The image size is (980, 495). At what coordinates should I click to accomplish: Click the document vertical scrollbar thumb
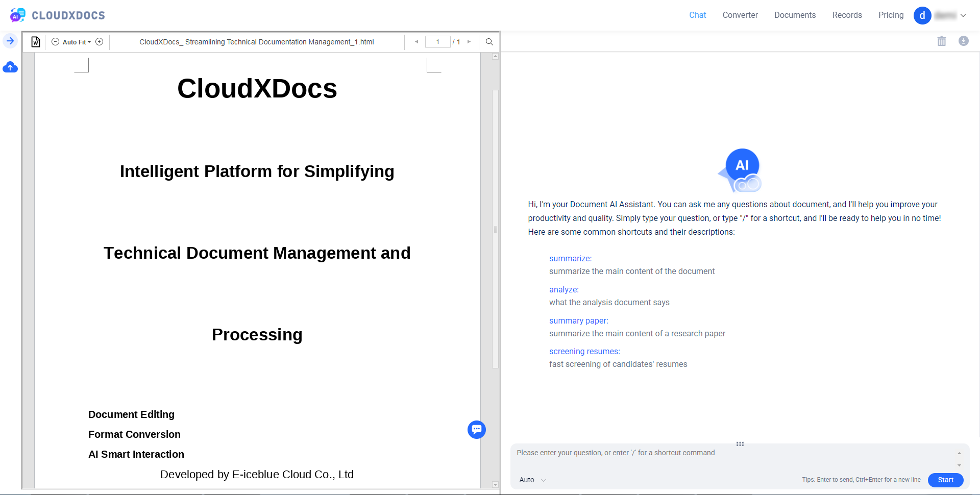[x=495, y=229]
